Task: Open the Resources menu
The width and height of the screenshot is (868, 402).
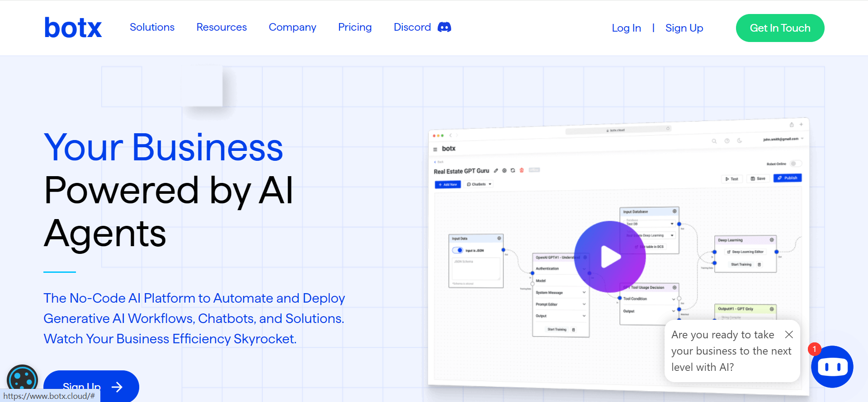Action: [x=222, y=27]
